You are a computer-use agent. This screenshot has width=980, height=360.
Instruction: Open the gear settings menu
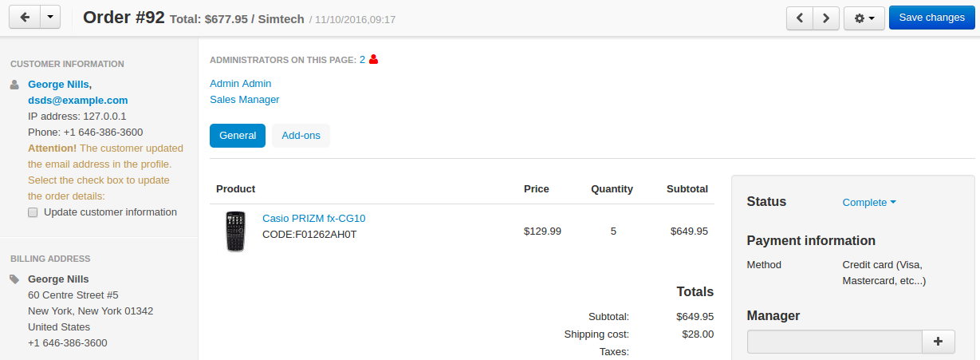864,18
